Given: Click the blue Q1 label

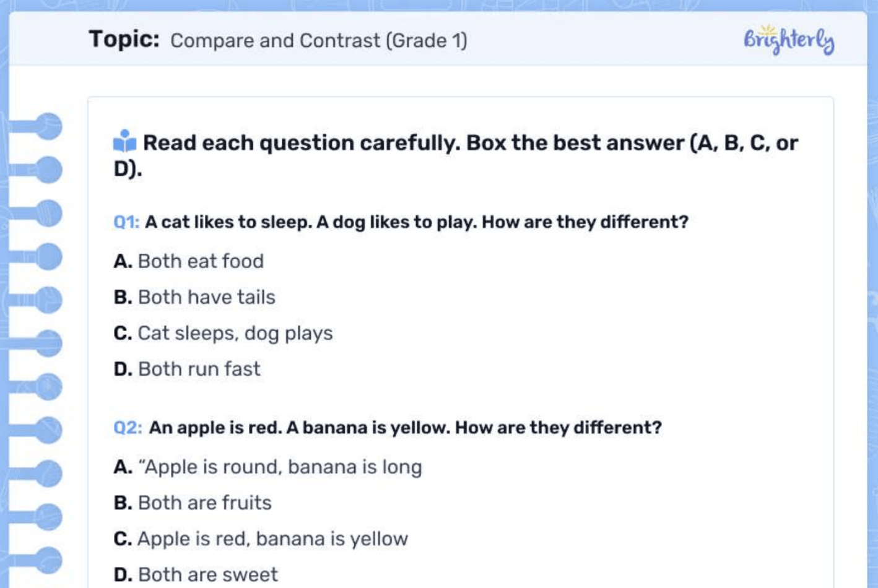Looking at the screenshot, I should 126,222.
